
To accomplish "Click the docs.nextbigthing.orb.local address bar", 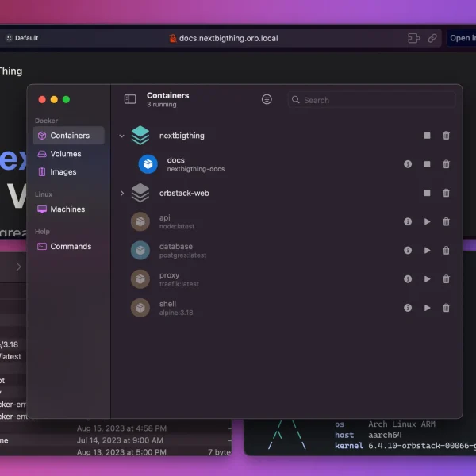I will pyautogui.click(x=224, y=38).
